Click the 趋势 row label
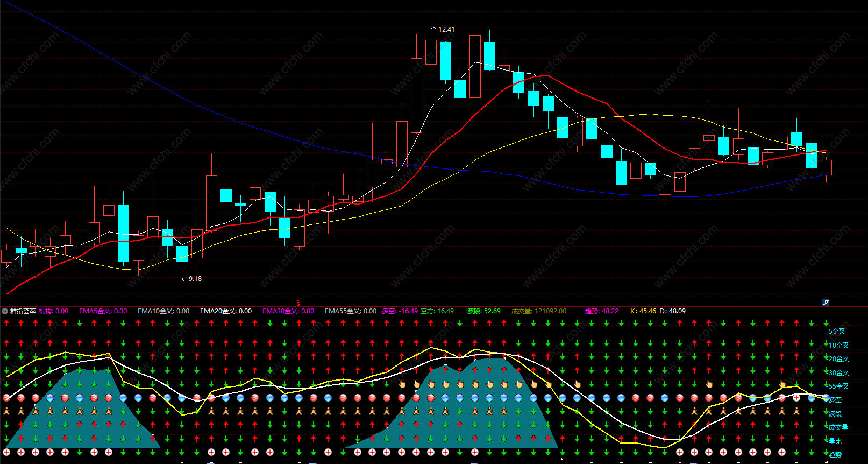Image resolution: width=868 pixels, height=464 pixels. tap(835, 455)
